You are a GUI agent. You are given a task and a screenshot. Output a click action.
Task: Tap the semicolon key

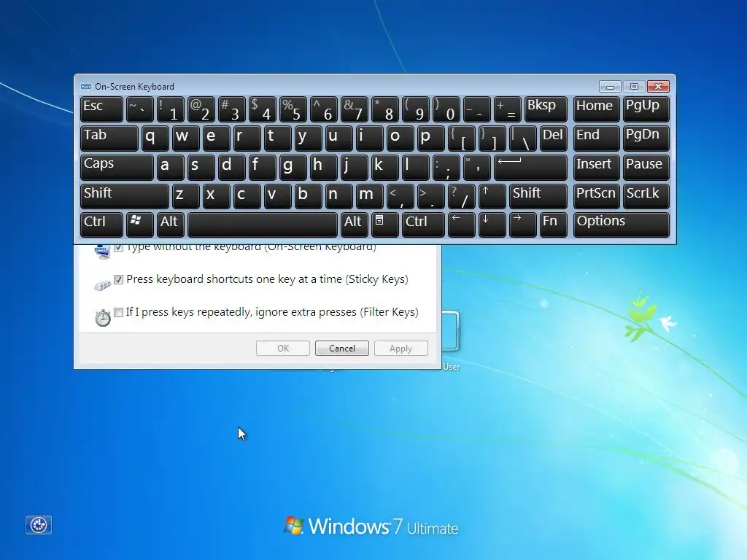coord(446,167)
